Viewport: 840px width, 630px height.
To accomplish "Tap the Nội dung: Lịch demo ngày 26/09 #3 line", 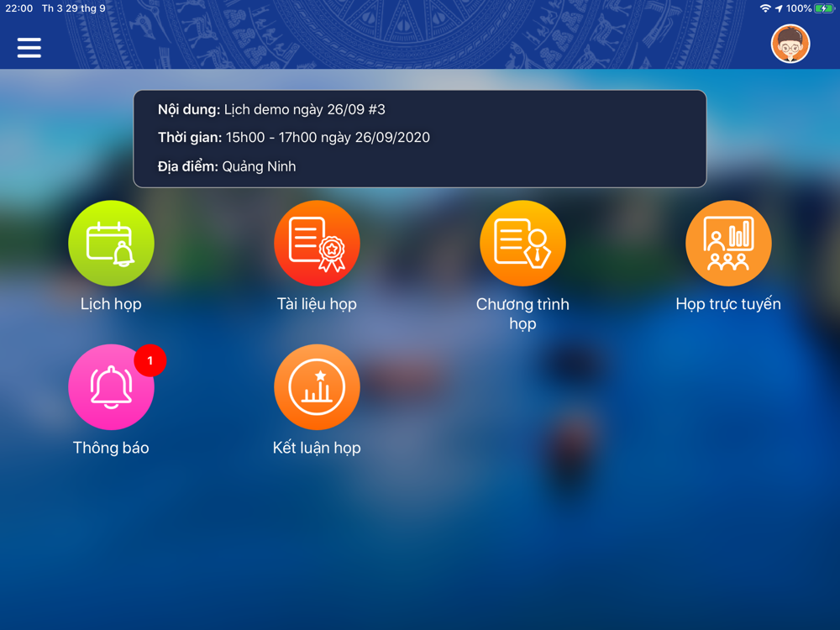I will point(271,110).
